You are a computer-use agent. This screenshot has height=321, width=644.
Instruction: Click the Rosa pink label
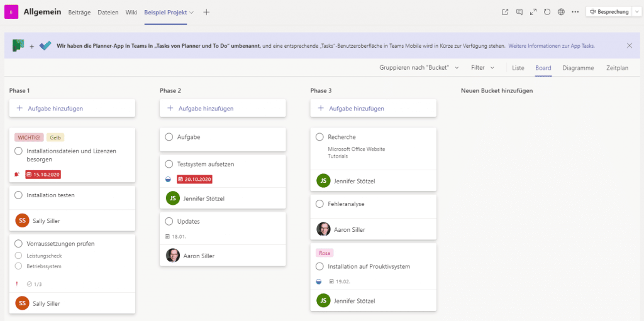(325, 253)
